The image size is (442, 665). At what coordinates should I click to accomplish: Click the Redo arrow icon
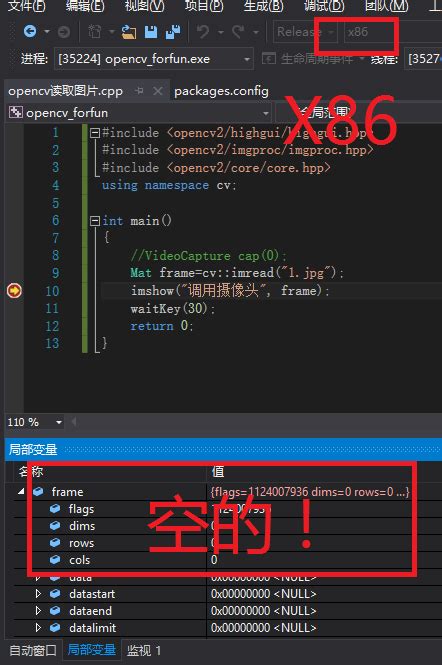click(x=238, y=32)
